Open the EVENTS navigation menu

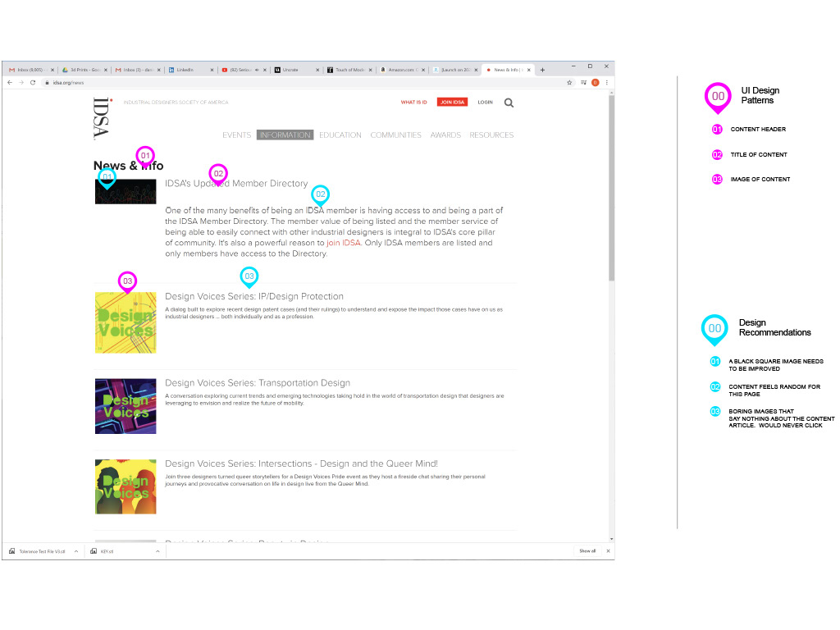pyautogui.click(x=237, y=135)
